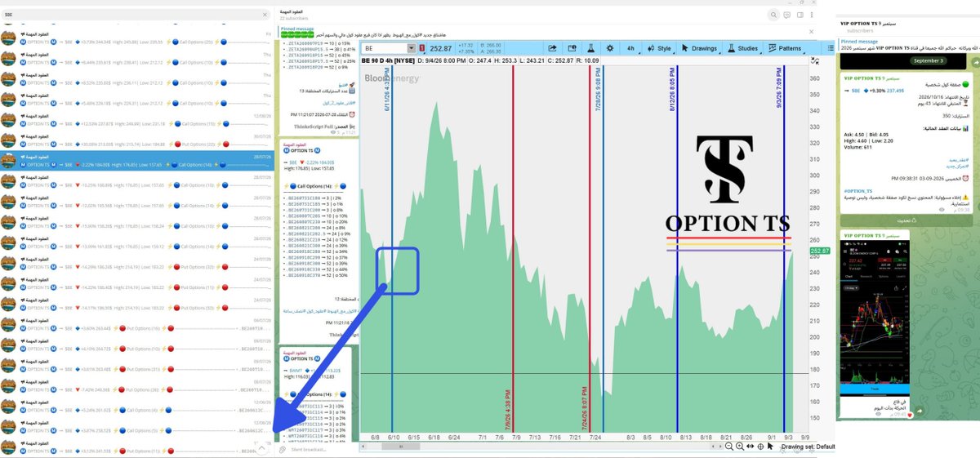Click the scroll-to-bottom chevron button
The height and width of the screenshot is (458, 980).
click(x=261, y=447)
